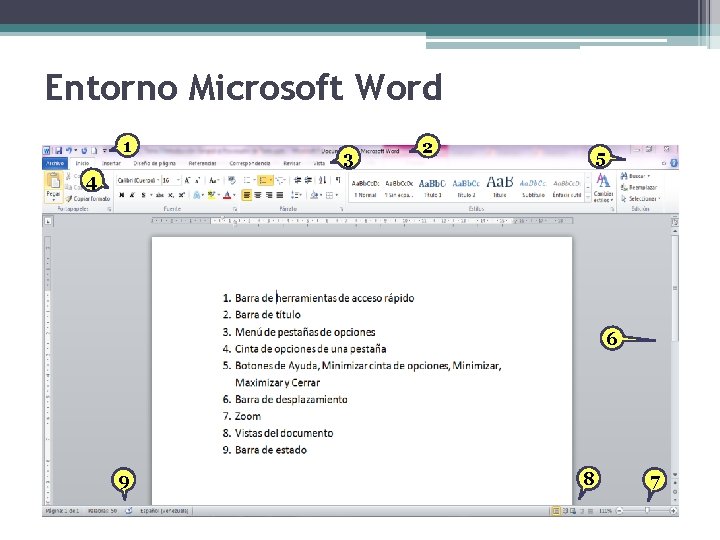Apply the Título 1 style

tap(433, 189)
